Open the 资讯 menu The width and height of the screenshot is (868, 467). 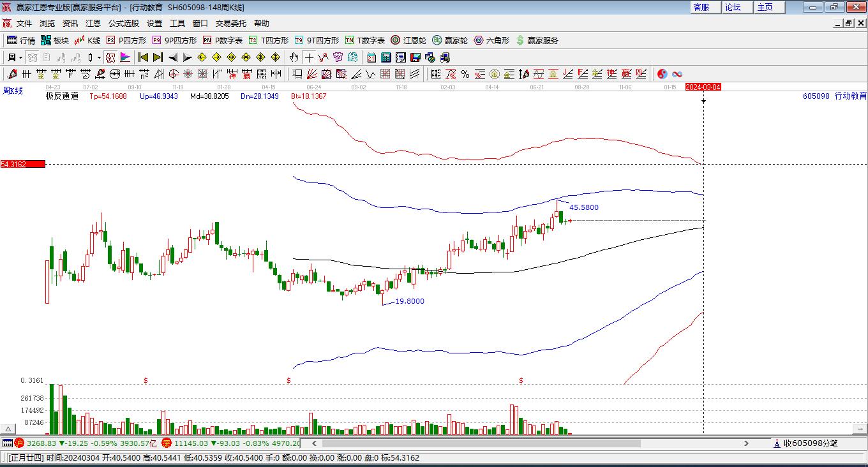70,23
